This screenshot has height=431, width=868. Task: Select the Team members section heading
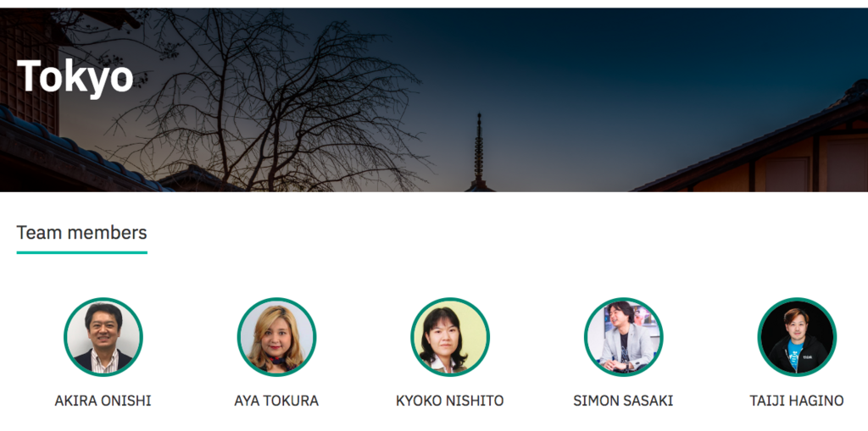click(82, 233)
